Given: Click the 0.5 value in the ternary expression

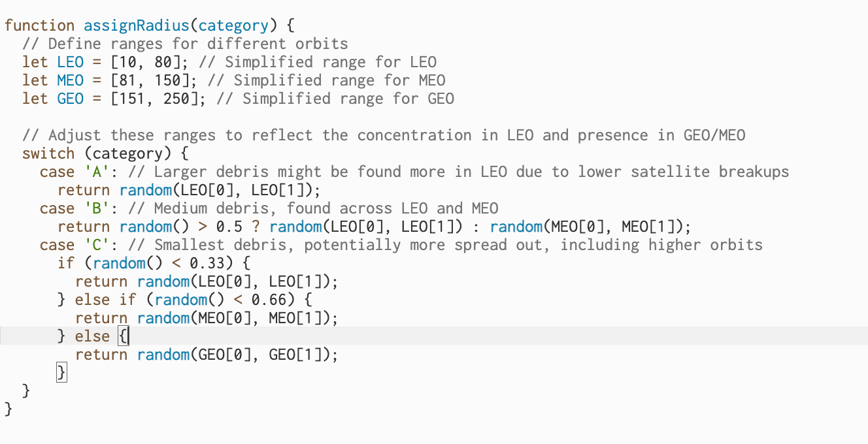Looking at the screenshot, I should coord(229,227).
